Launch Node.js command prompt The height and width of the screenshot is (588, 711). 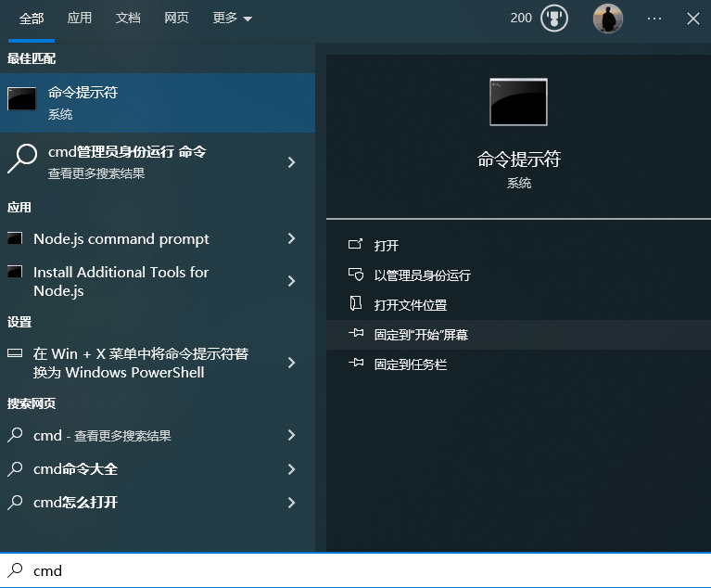tap(158, 238)
